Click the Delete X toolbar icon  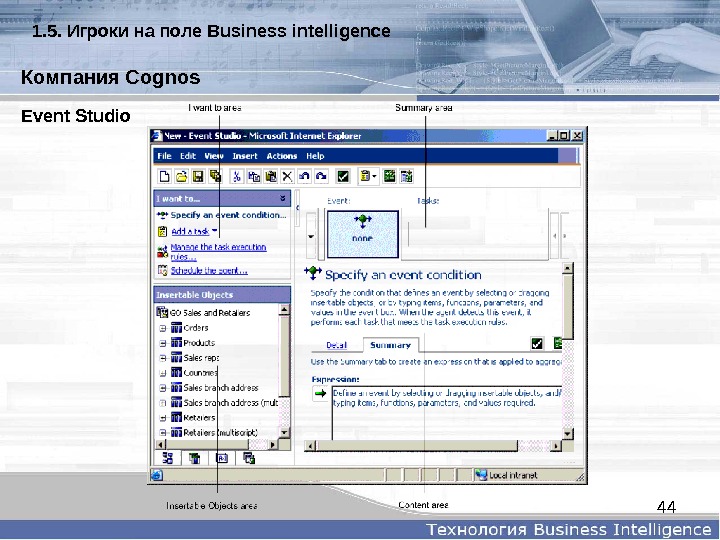(x=287, y=176)
